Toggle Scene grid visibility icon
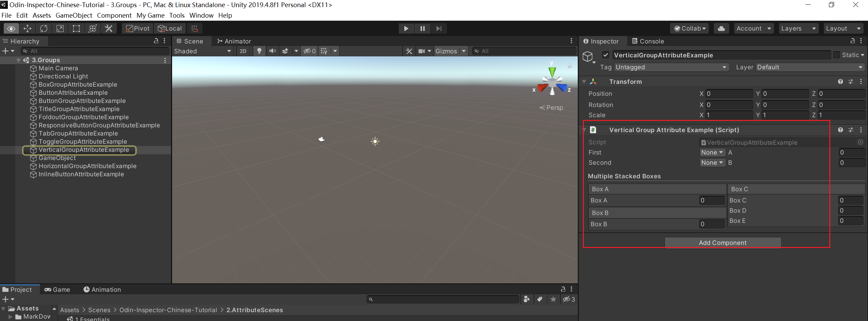Viewport: 868px width, 321px height. point(324,51)
